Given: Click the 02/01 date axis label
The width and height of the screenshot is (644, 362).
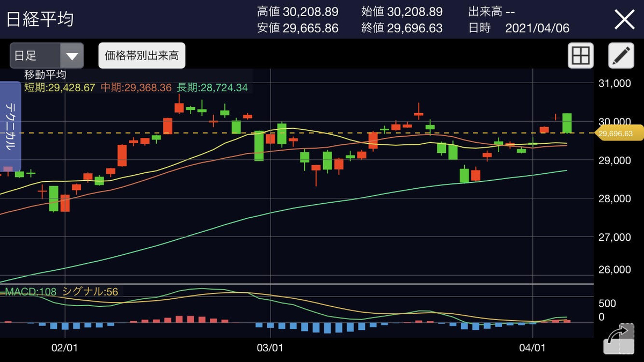Looking at the screenshot, I should click(x=64, y=348).
